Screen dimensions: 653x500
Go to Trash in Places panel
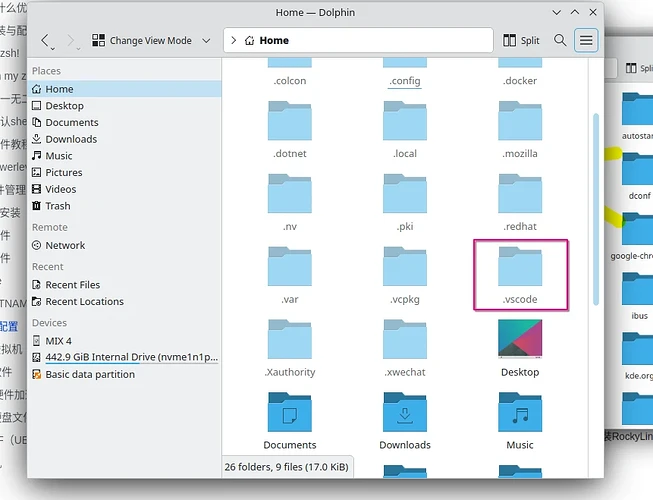58,206
